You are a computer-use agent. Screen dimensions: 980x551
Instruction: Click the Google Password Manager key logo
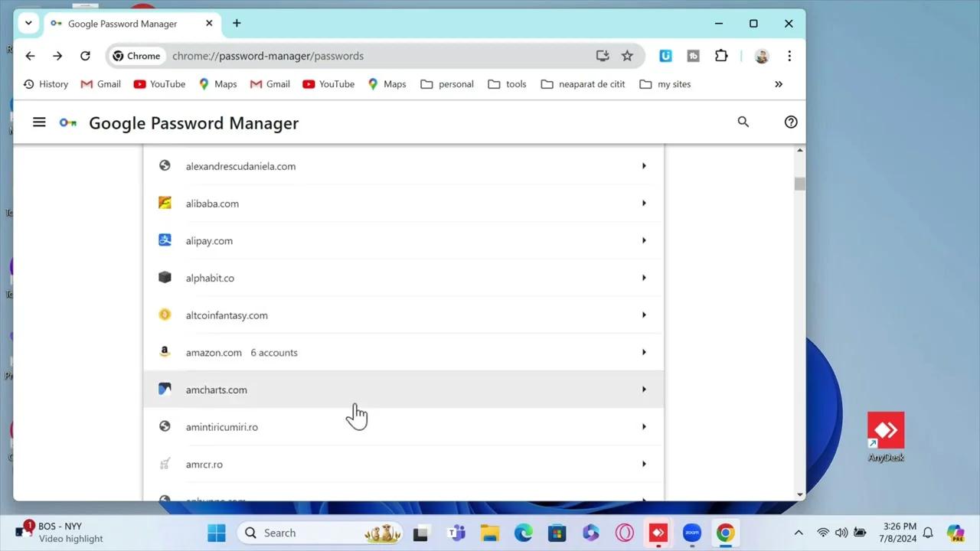pos(67,122)
